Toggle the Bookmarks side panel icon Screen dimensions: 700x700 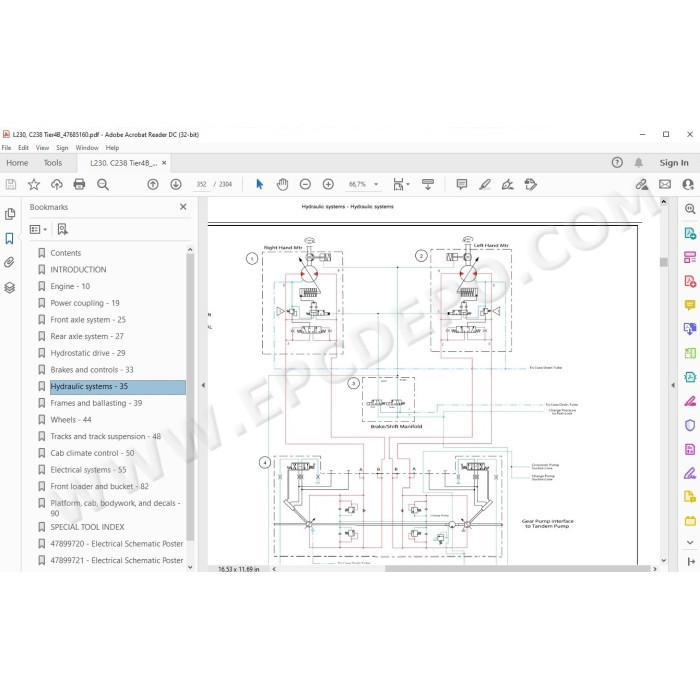tap(9, 238)
